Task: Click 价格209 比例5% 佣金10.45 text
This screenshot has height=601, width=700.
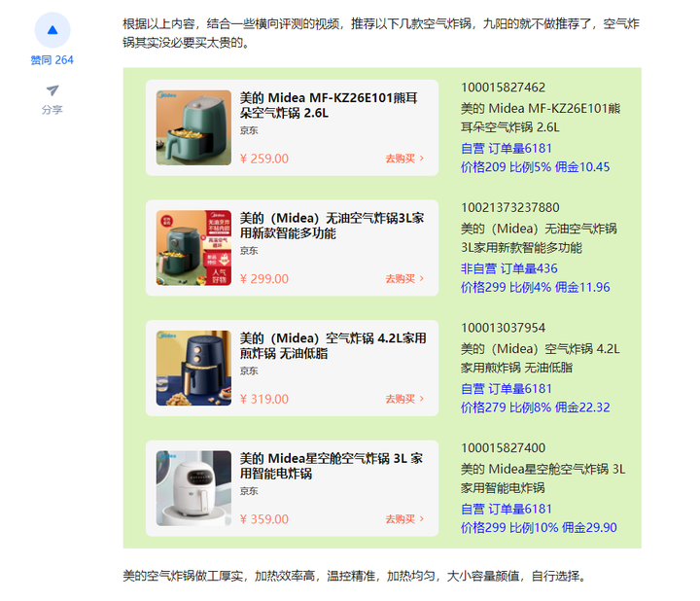Action: [x=536, y=167]
